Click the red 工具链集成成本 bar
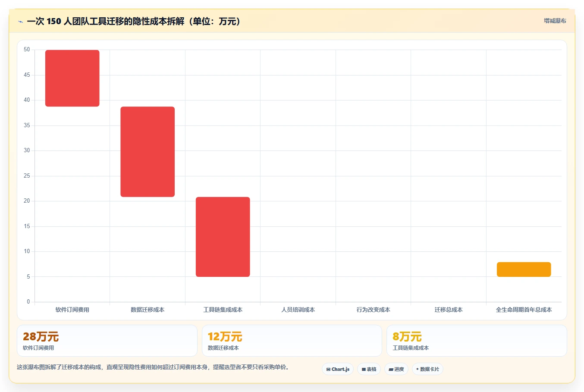 [x=223, y=237]
